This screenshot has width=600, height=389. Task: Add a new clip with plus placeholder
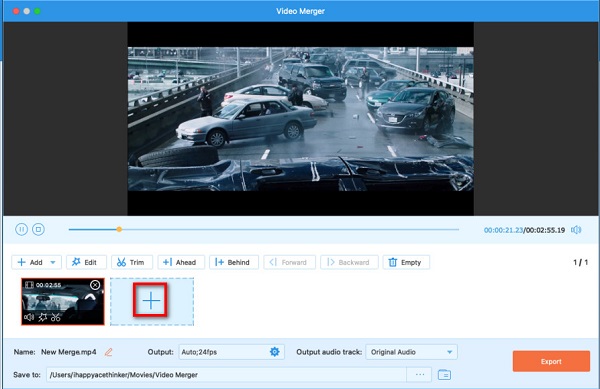(x=152, y=301)
